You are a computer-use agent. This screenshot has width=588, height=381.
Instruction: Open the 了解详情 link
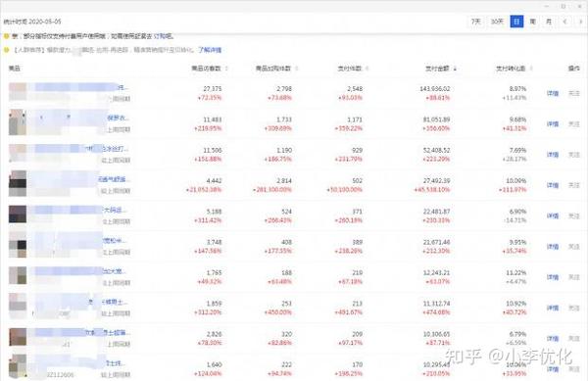210,50
